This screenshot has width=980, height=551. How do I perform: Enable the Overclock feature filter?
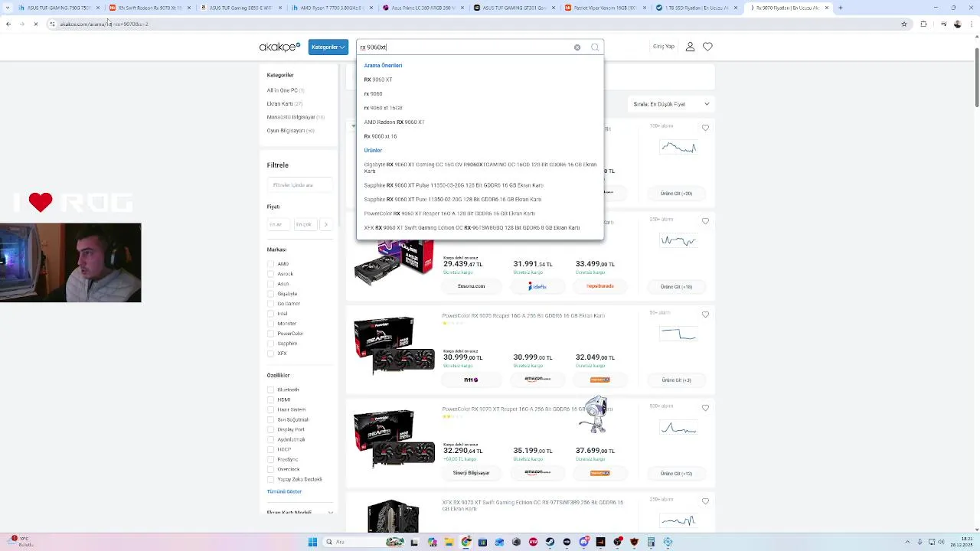pyautogui.click(x=270, y=469)
